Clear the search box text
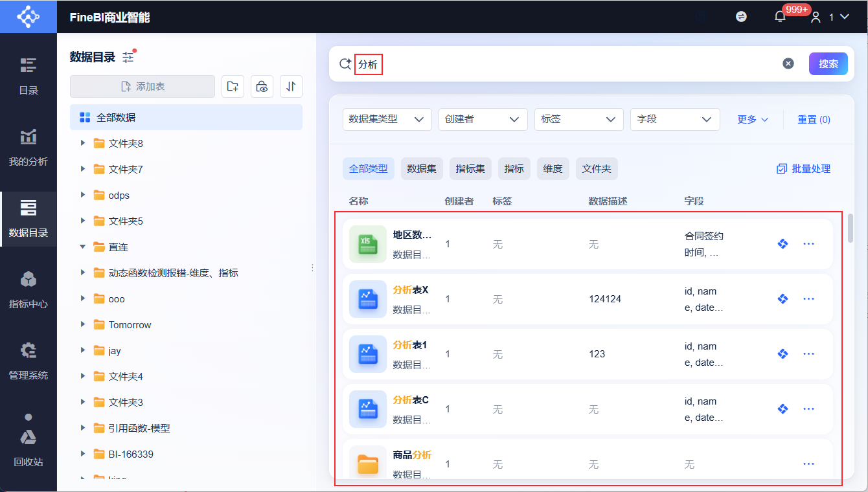 788,63
